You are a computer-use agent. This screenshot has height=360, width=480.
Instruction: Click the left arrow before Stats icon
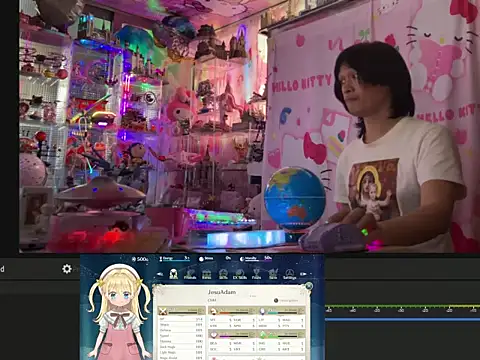click(160, 274)
